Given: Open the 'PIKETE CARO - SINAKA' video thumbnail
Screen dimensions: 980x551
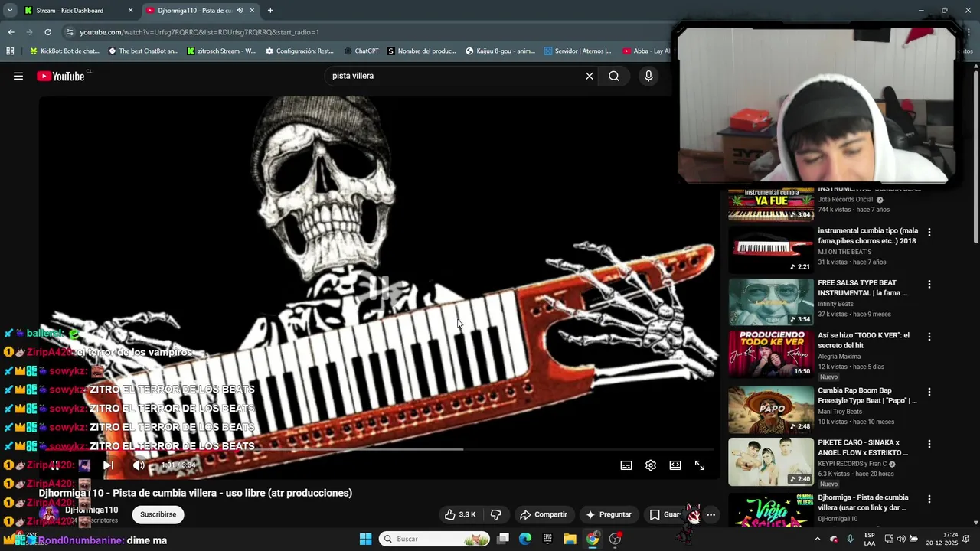Looking at the screenshot, I should pos(771,461).
